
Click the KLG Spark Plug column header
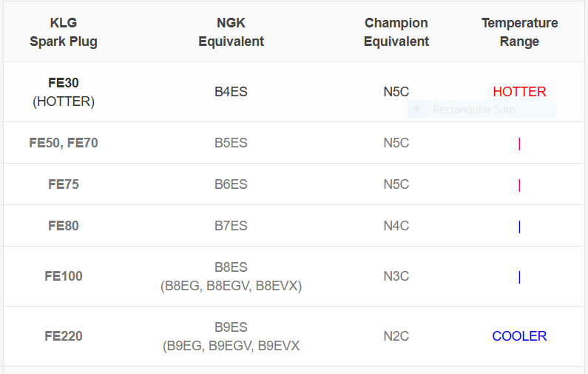(64, 32)
